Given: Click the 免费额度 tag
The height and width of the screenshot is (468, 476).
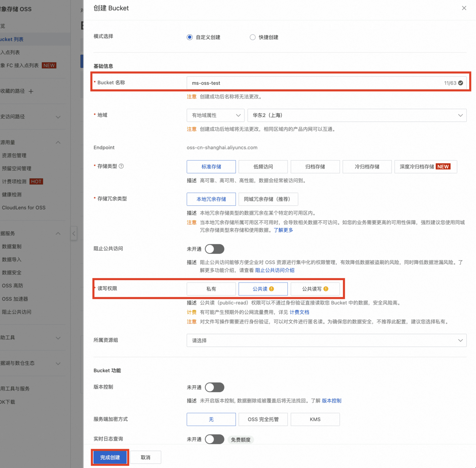Looking at the screenshot, I should pyautogui.click(x=241, y=440).
